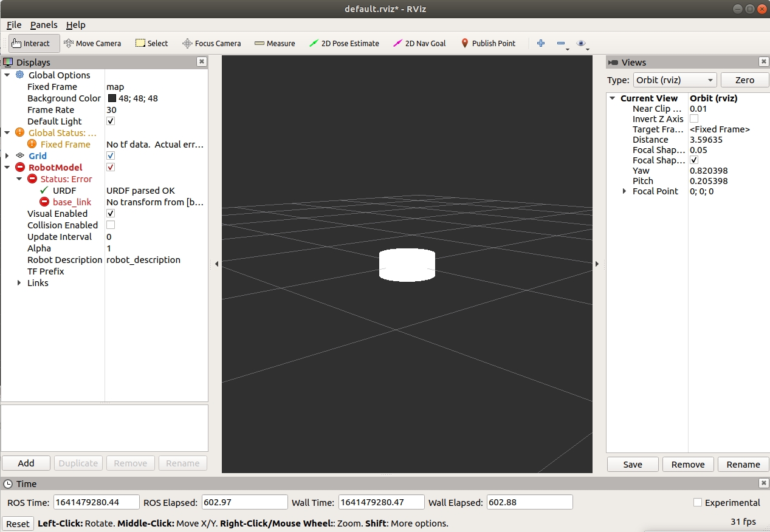This screenshot has height=532, width=770.
Task: Click the Distance value 3.59635
Action: pyautogui.click(x=706, y=140)
